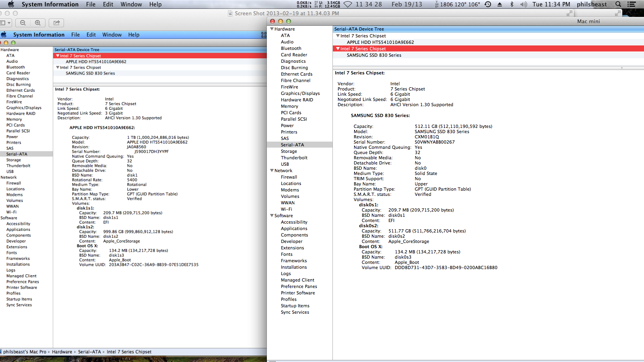Viewport: 644px width, 362px height.
Task: Select Wi-Fi in the Mac mini window sidebar
Action: [287, 209]
